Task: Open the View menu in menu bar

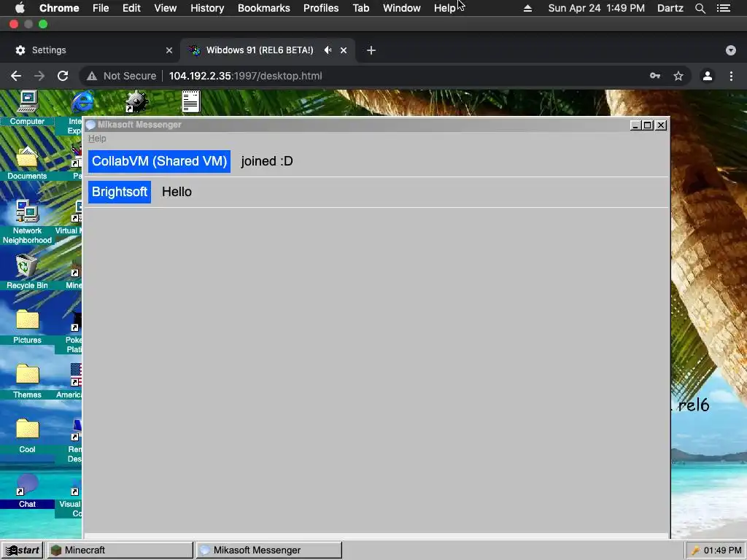Action: pyautogui.click(x=166, y=8)
